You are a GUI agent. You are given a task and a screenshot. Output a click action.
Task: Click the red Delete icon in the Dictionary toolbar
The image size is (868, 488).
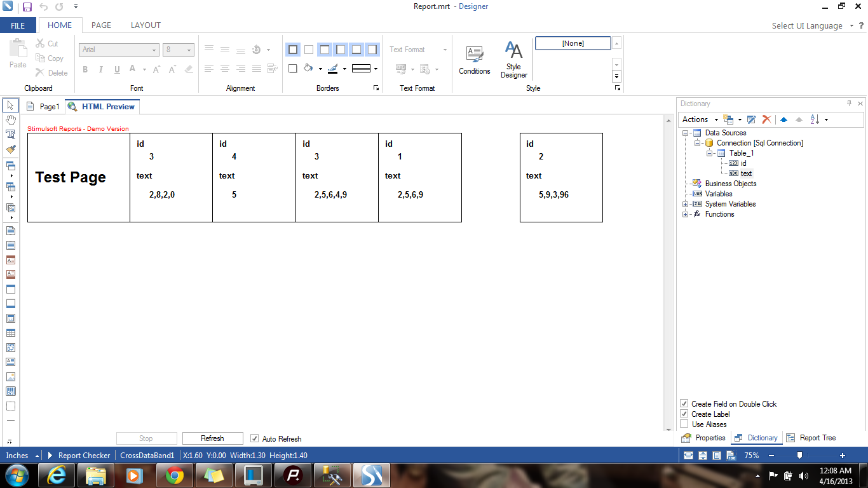tap(766, 119)
